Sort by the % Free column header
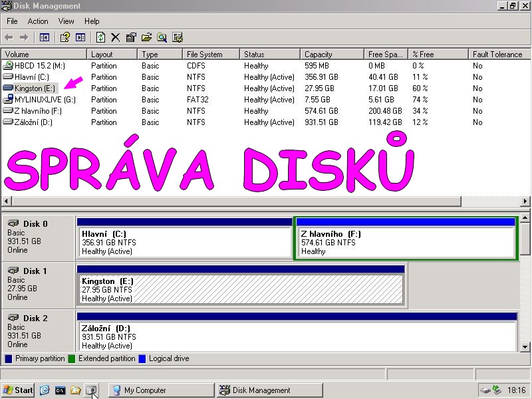Viewport: 532px width, 399px height. tap(438, 55)
